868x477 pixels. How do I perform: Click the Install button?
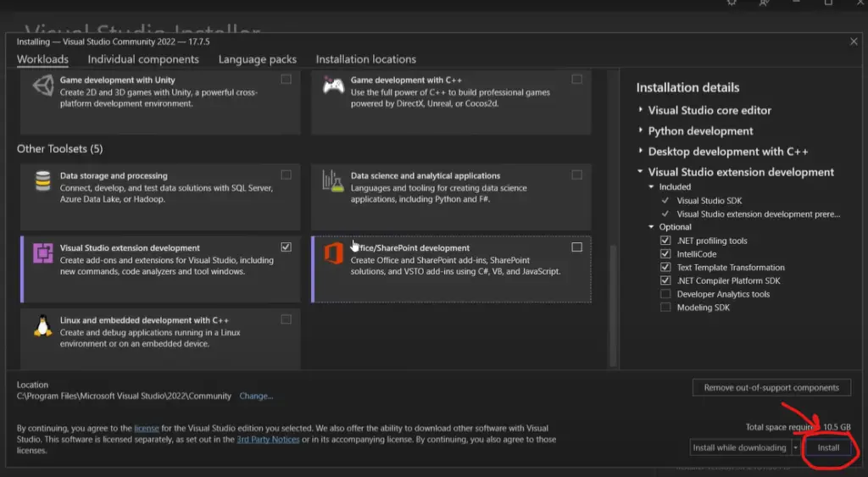pyautogui.click(x=828, y=447)
